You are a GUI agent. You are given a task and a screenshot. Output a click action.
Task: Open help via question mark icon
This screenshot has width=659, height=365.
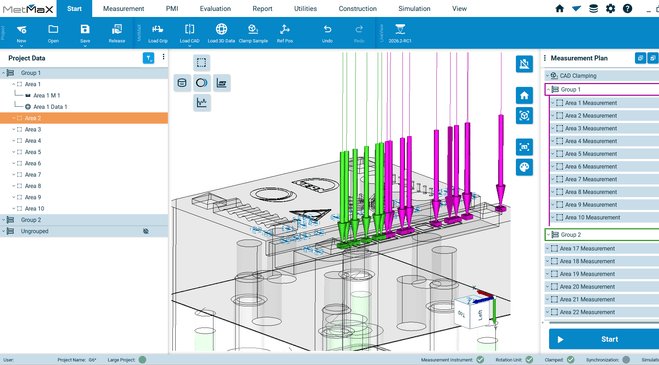coord(627,8)
